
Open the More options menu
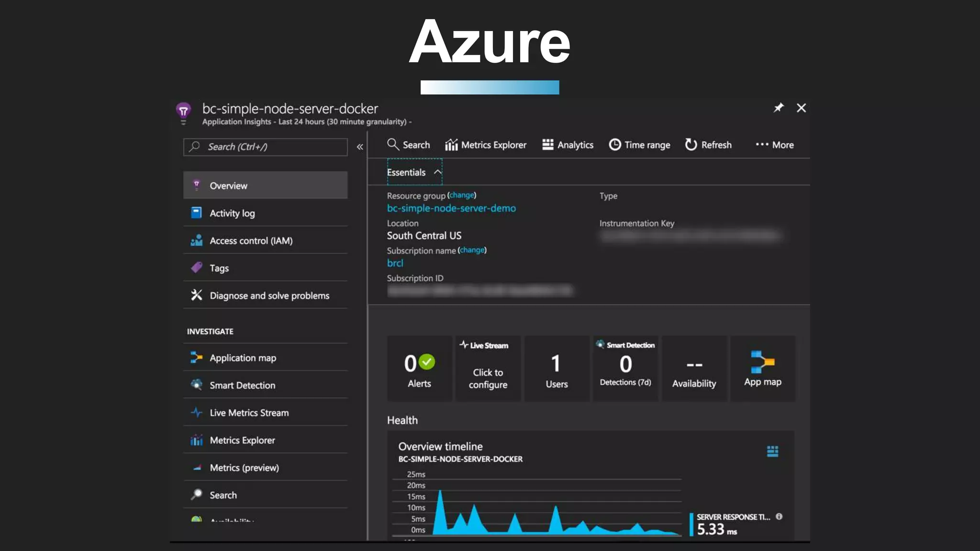click(774, 145)
